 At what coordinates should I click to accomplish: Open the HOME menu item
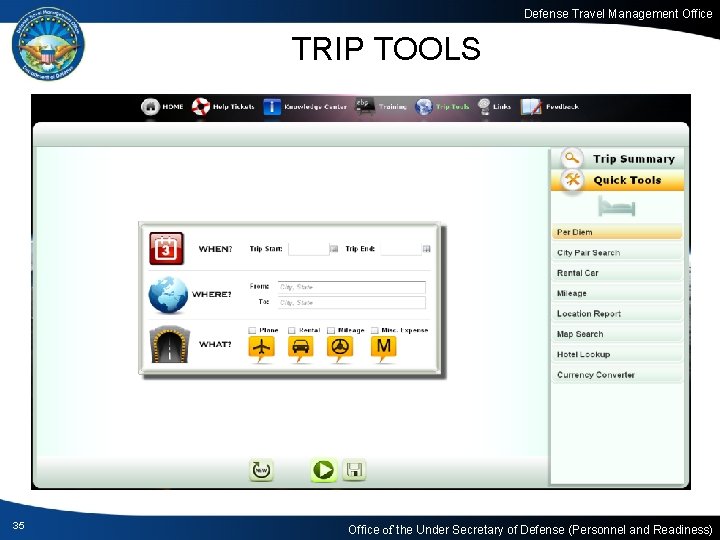point(173,107)
